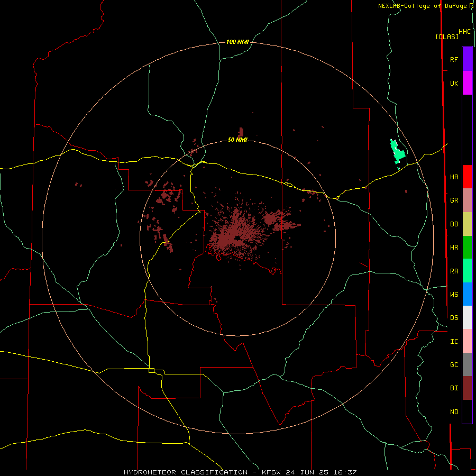Image resolution: width=476 pixels, height=476 pixels.
Task: Click the ND black legend swatch
Action: pos(467,411)
